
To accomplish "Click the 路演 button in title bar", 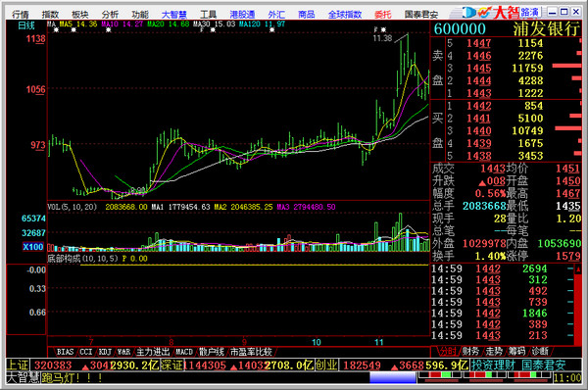I will pos(529,12).
